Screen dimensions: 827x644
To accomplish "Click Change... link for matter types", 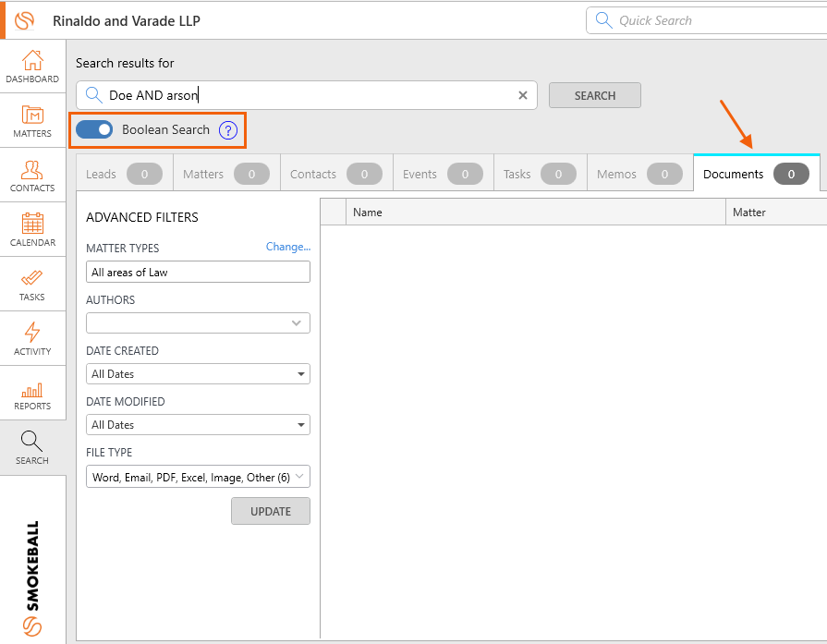I will 288,247.
